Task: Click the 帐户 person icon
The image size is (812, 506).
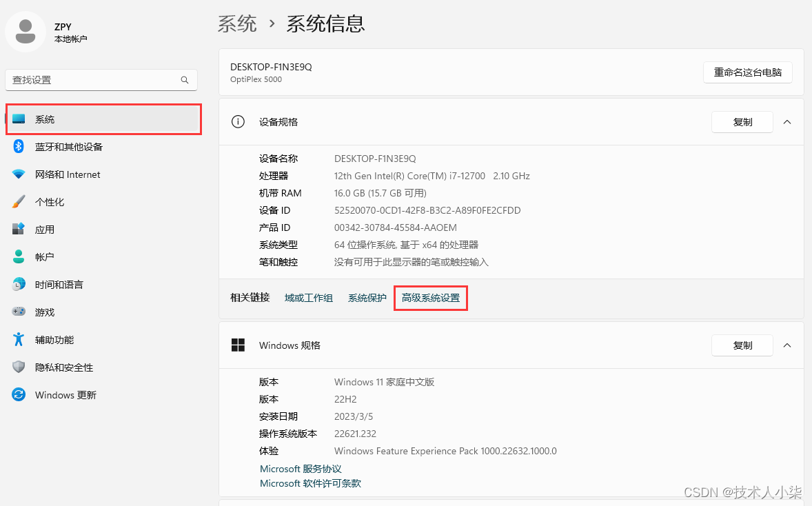Action: tap(19, 256)
